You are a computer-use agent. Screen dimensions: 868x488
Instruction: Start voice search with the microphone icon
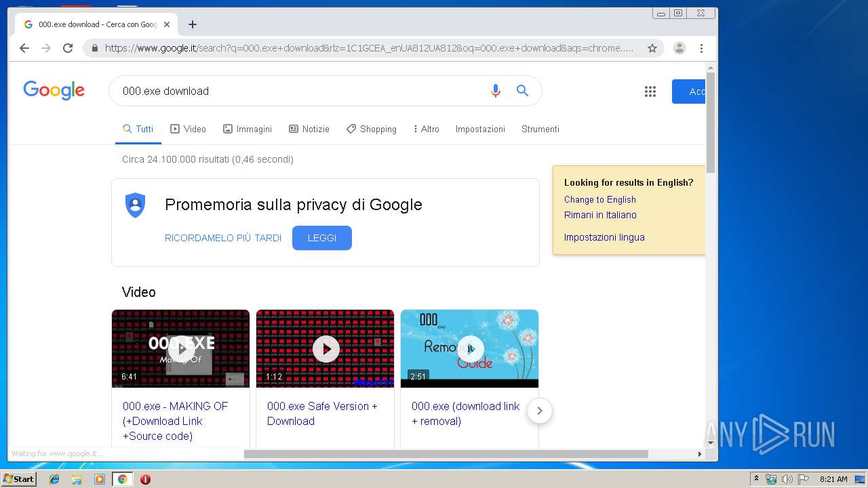point(496,91)
